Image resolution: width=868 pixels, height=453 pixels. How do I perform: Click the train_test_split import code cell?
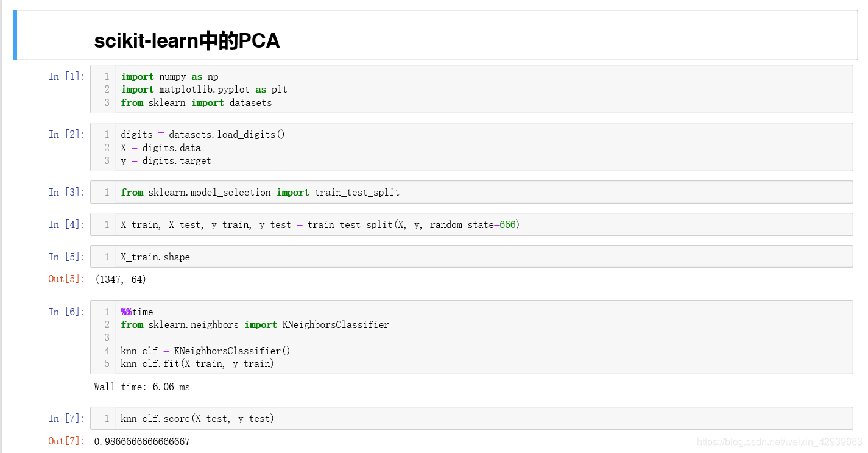(x=471, y=192)
